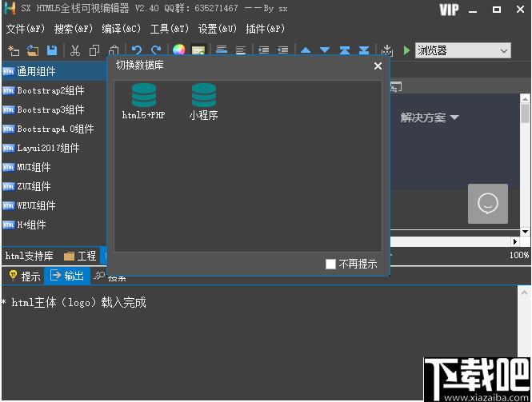
Task: Open the 工具(&T) menu
Action: click(x=170, y=29)
